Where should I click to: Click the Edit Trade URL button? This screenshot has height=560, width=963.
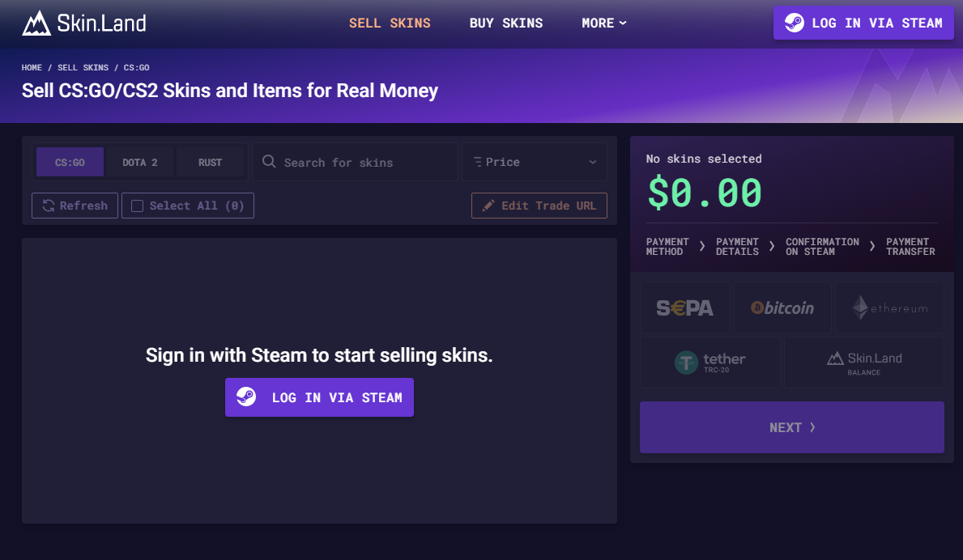point(539,206)
